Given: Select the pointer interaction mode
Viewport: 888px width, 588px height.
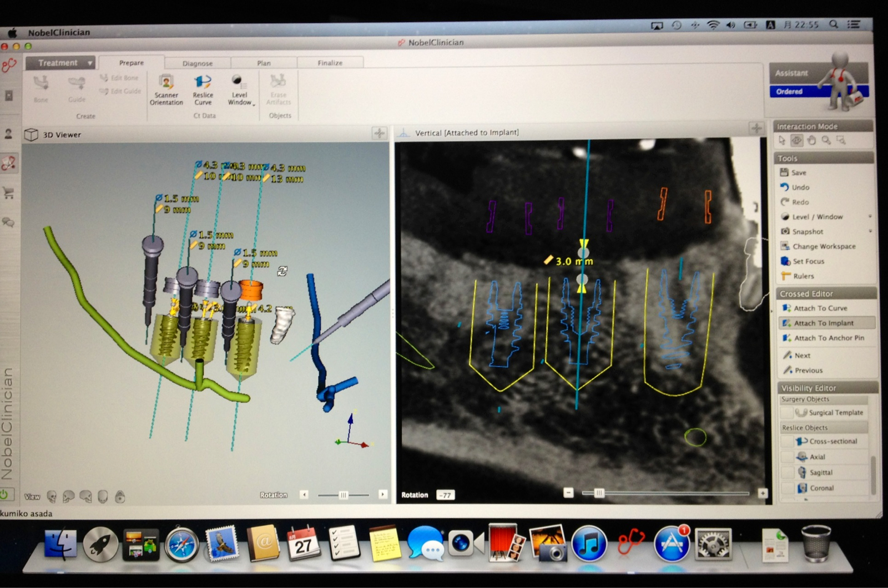Looking at the screenshot, I should click(x=782, y=140).
